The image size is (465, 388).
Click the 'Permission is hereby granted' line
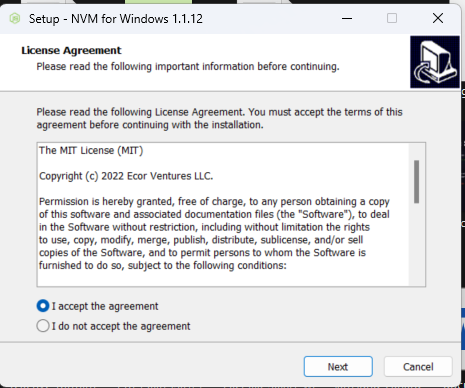click(x=214, y=202)
